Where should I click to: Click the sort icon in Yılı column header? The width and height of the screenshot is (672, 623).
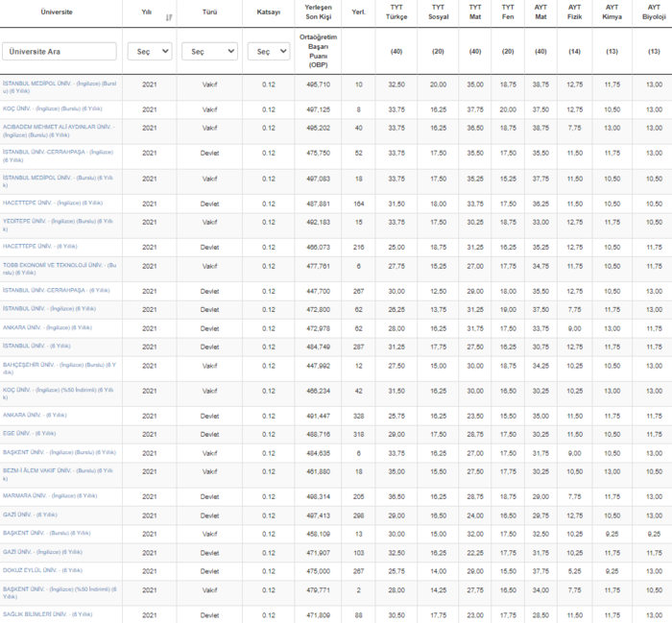[x=170, y=16]
